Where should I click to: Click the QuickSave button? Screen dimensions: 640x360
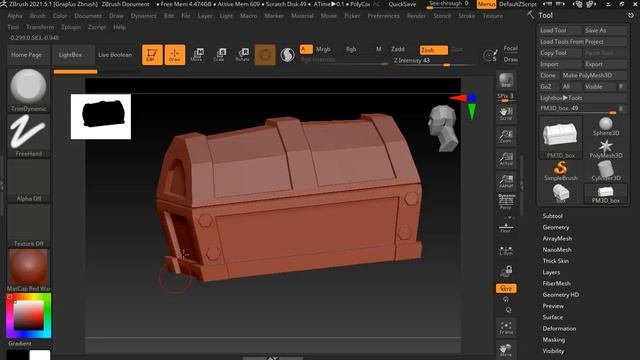click(x=402, y=4)
